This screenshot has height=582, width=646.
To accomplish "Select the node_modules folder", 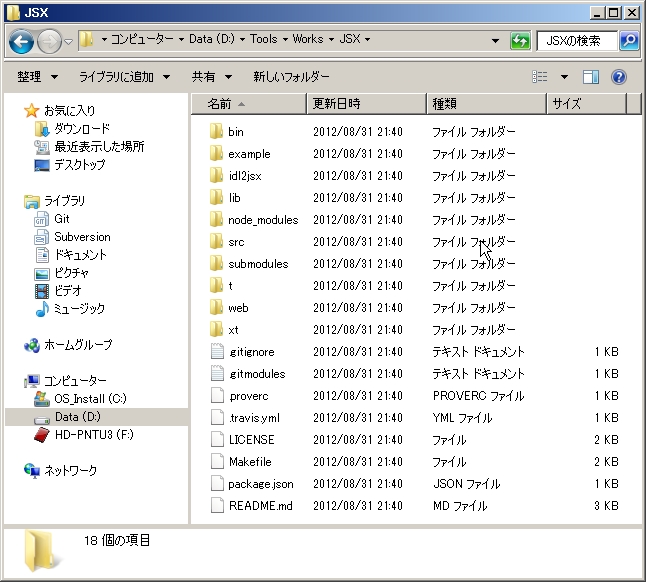I will coord(263,220).
